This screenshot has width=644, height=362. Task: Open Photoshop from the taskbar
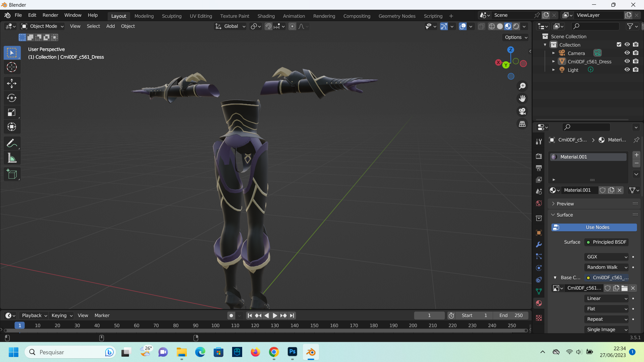click(292, 352)
